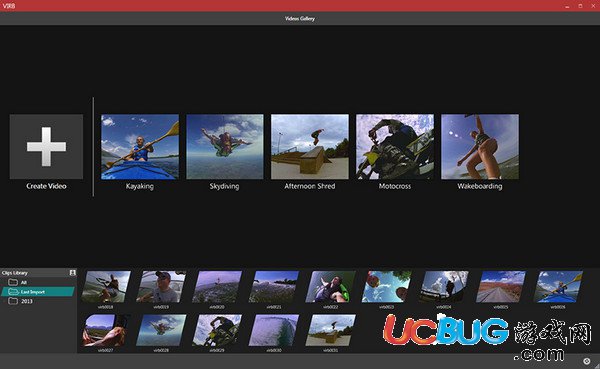Select the kayak clip virb0026
600x369 pixels.
click(x=558, y=287)
